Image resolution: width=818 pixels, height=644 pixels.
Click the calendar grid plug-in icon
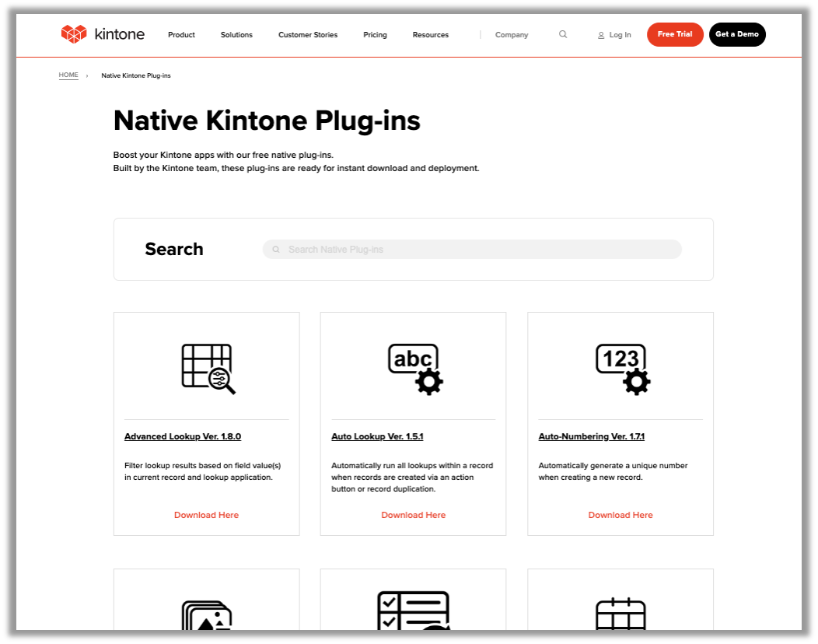(621, 614)
